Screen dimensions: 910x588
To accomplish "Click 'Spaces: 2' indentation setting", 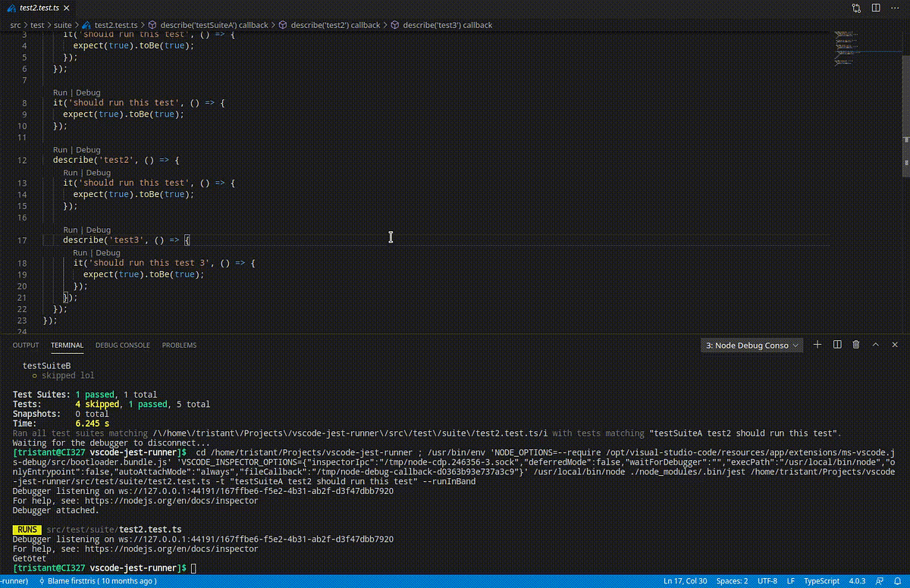I will [x=733, y=581].
